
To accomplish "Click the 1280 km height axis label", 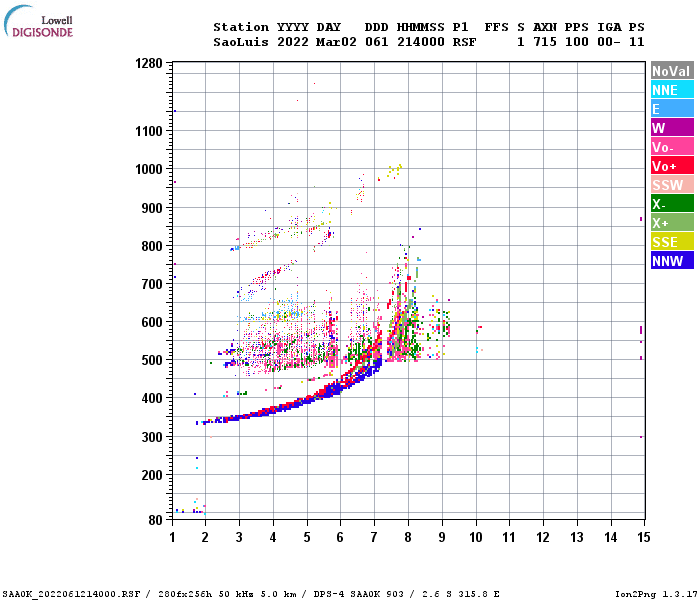I will pyautogui.click(x=149, y=63).
